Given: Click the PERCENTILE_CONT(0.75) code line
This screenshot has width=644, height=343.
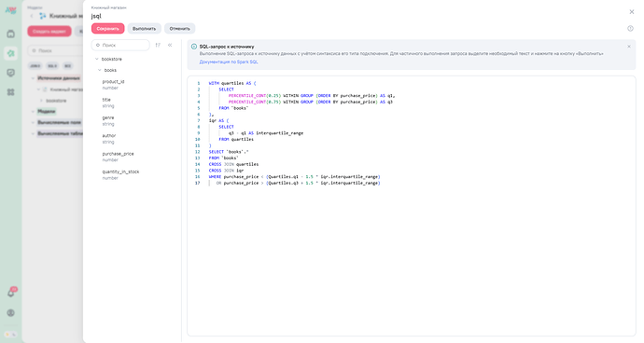Looking at the screenshot, I should [x=311, y=102].
